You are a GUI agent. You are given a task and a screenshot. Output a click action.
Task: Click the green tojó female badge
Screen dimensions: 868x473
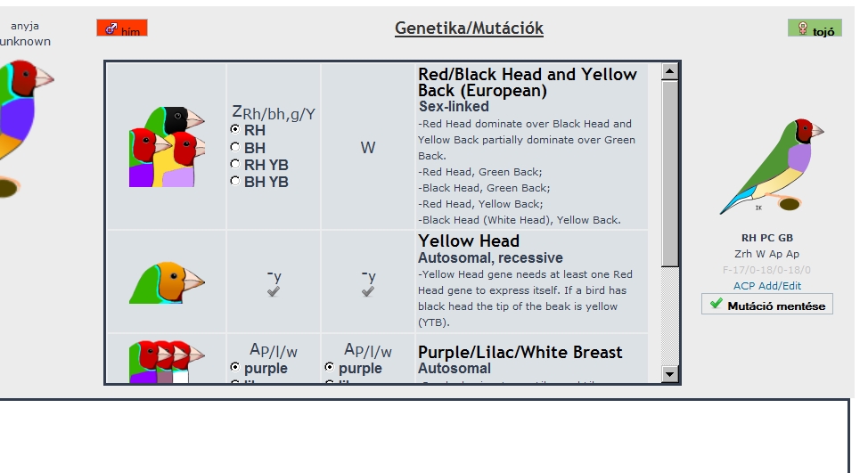814,29
